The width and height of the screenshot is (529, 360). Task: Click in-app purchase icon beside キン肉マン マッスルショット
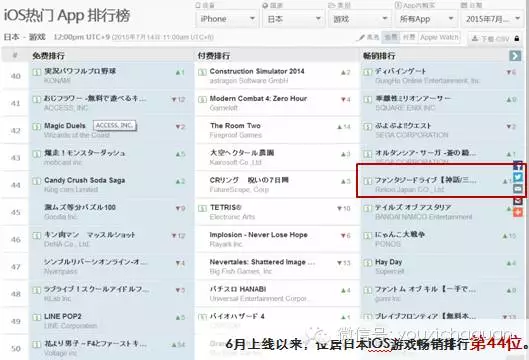(x=36, y=236)
